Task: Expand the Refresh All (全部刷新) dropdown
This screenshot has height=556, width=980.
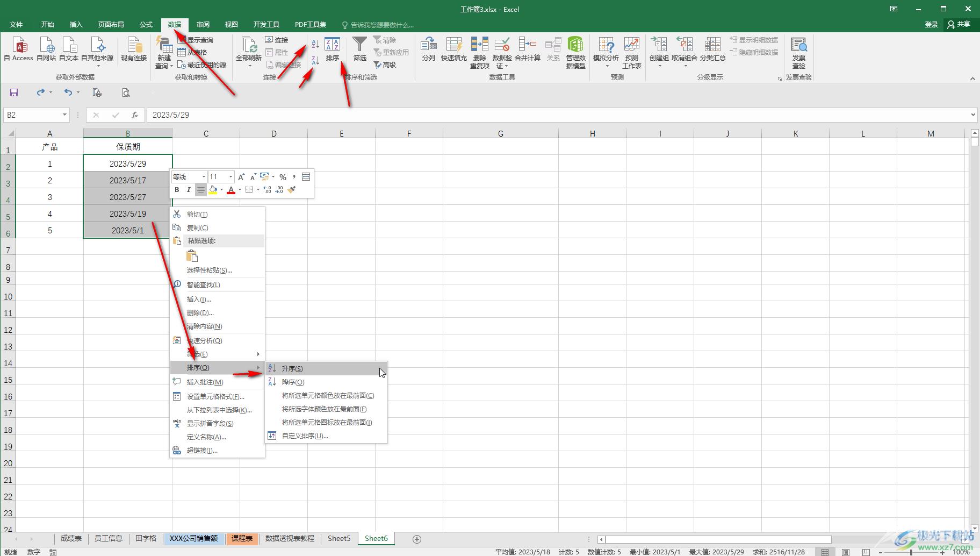Action: pos(249,66)
